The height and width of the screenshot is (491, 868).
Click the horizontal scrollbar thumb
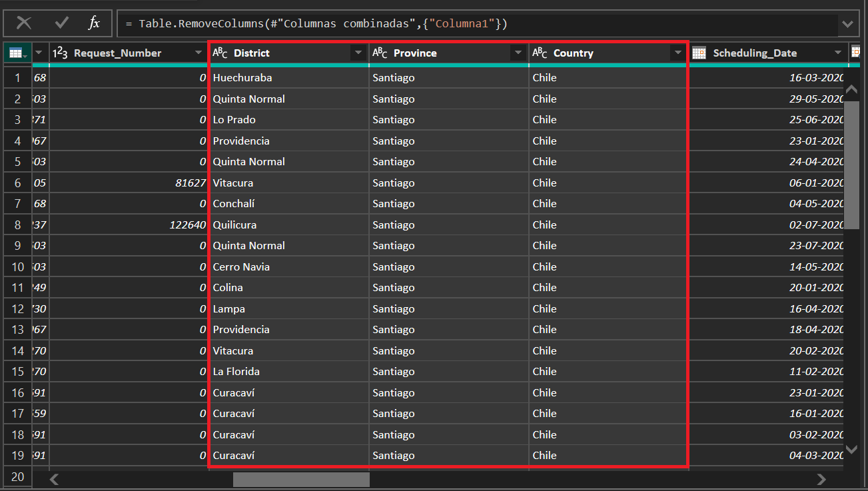(301, 479)
